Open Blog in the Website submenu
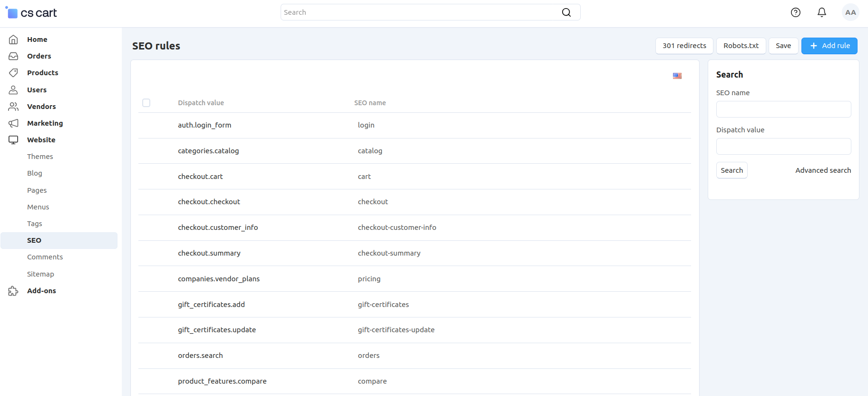Screen dimensions: 868x396 point(35,173)
